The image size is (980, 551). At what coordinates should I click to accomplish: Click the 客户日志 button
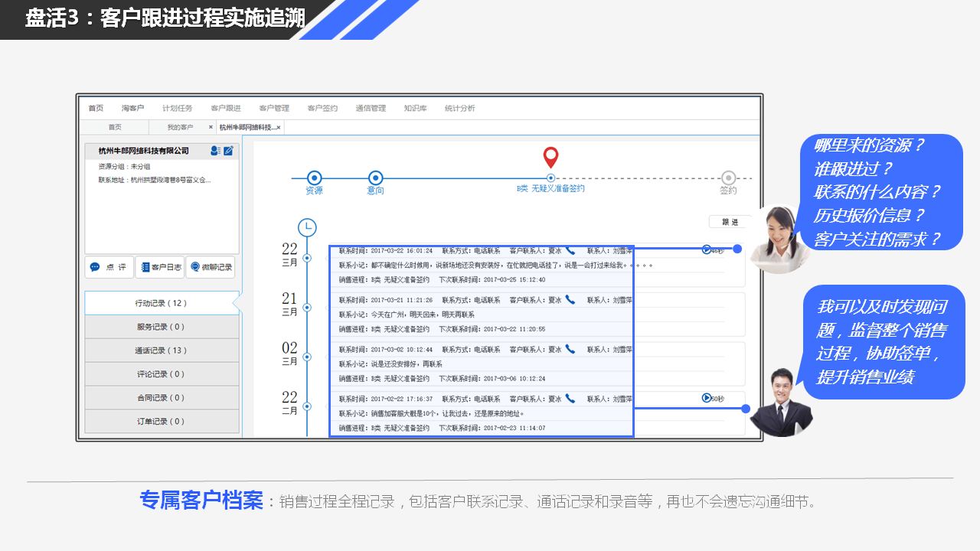(160, 267)
